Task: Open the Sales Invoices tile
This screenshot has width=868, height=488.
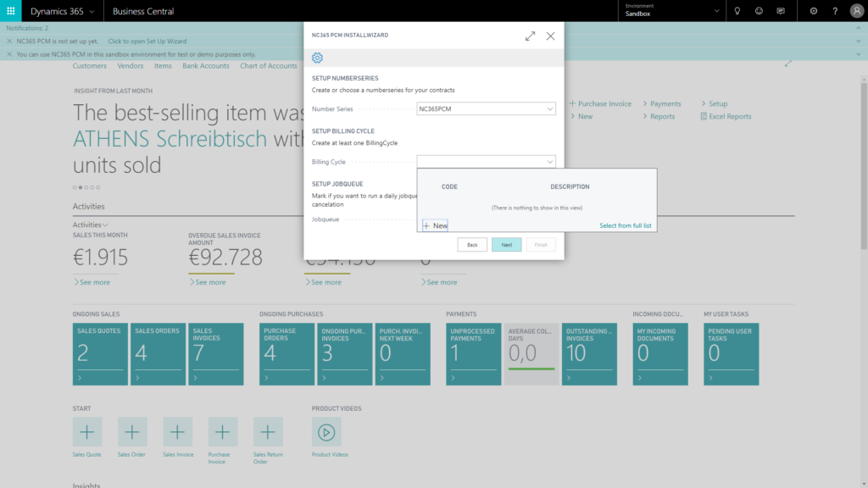Action: (216, 354)
